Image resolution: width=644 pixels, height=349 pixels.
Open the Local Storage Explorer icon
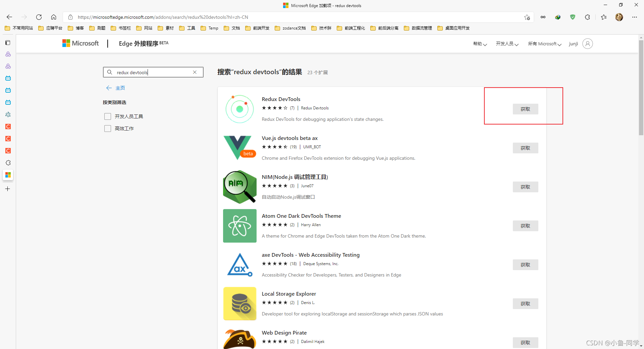tap(239, 304)
